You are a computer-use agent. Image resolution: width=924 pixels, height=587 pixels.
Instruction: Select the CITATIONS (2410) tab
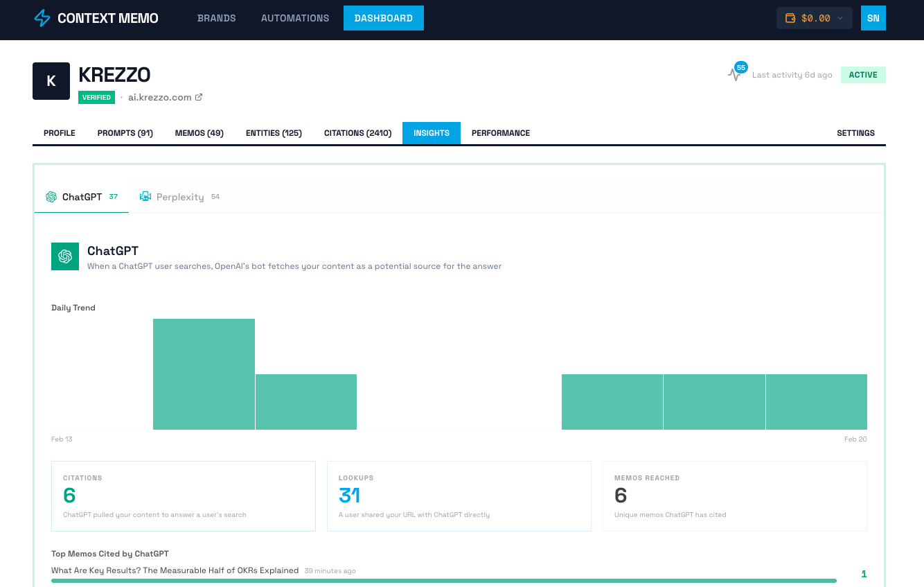tap(357, 133)
